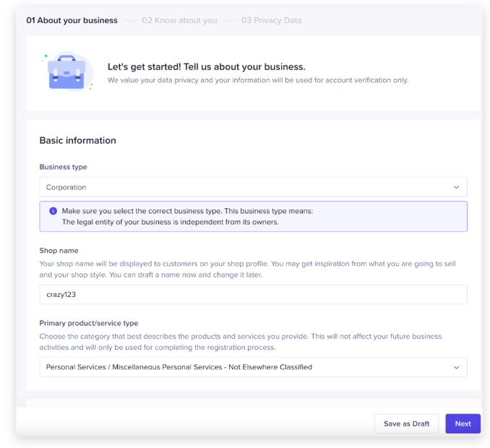Viewport: 490px width, 448px height.
Task: Click the Save as Draft button
Action: tap(406, 423)
